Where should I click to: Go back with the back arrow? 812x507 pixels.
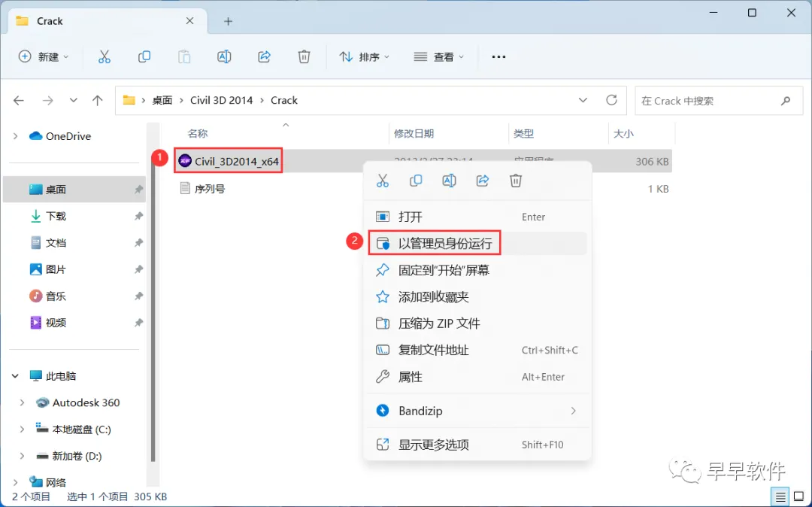pos(19,101)
